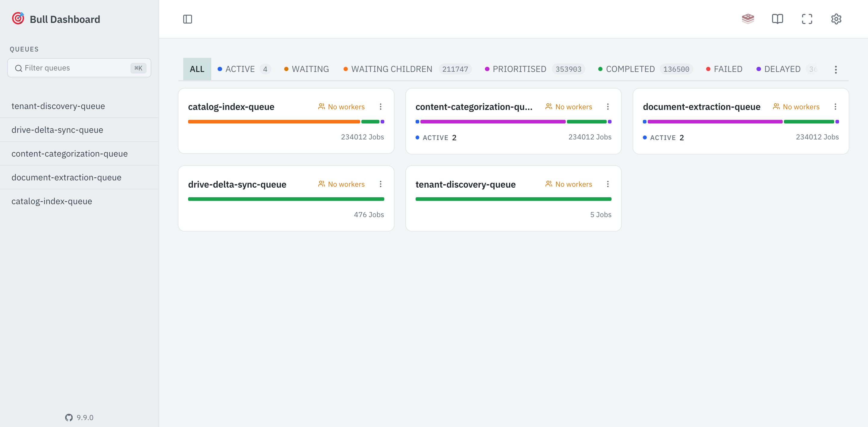Switch to the PRIORITISED tab
Viewport: 868px width, 427px height.
tap(534, 69)
